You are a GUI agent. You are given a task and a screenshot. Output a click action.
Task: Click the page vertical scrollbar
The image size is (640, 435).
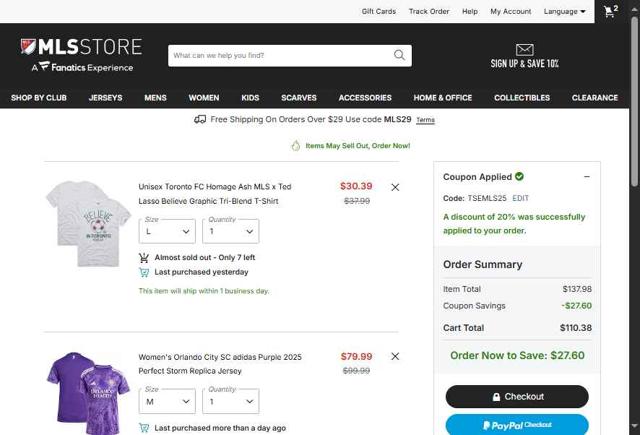pyautogui.click(x=635, y=102)
